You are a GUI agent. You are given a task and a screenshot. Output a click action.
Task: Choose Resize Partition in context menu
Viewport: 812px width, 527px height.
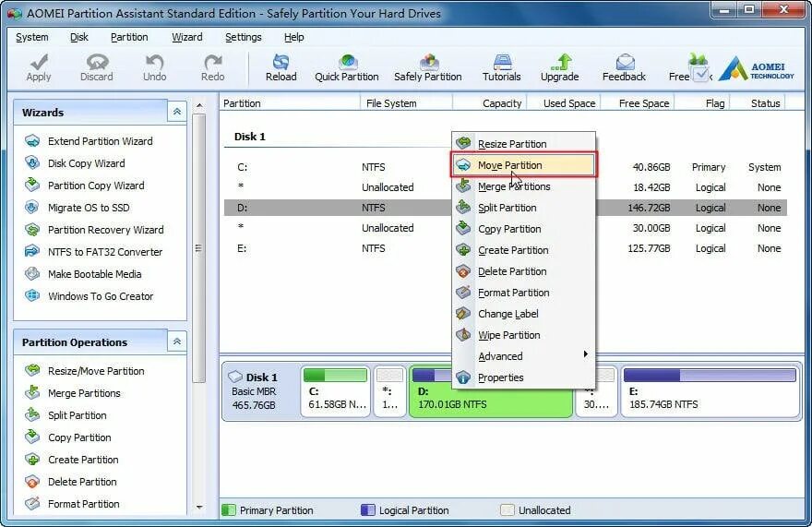point(523,144)
